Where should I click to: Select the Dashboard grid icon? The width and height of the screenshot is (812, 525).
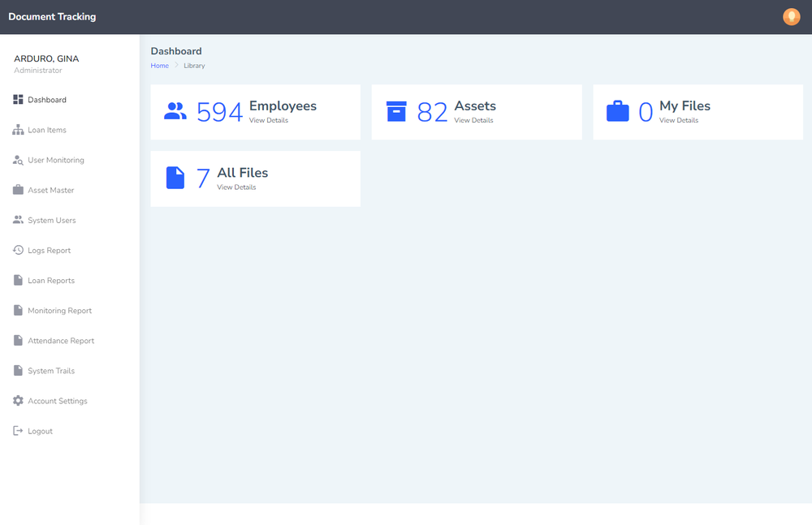[x=18, y=99]
